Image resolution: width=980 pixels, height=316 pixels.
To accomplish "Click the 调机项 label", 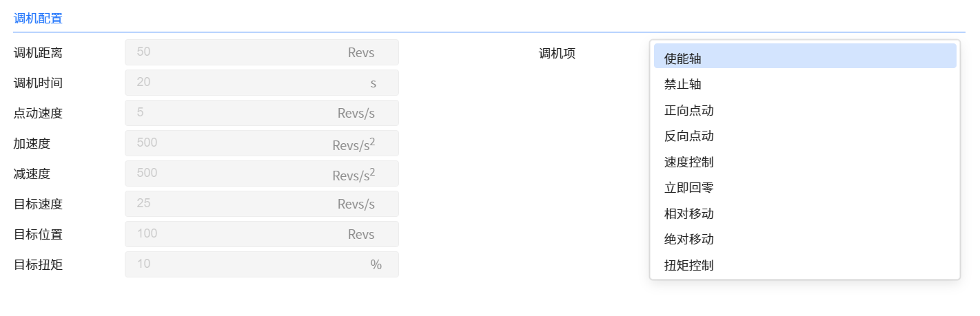I will [x=557, y=54].
